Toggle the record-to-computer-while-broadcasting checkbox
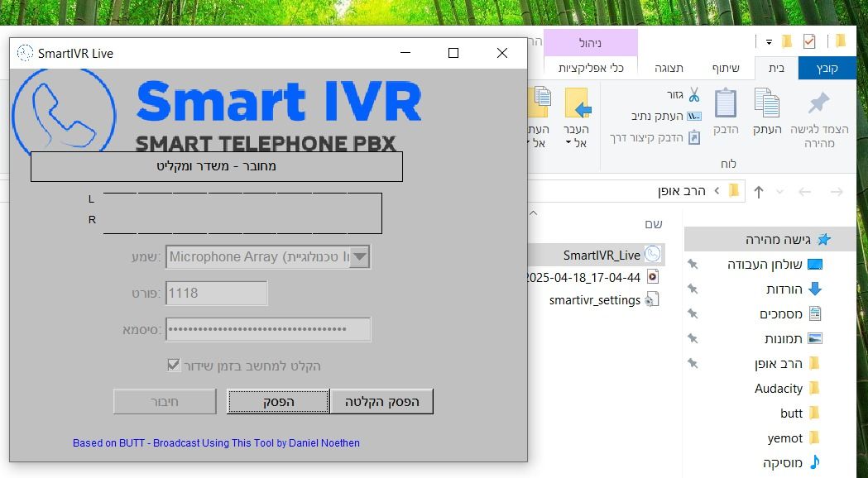The height and width of the screenshot is (478, 868). click(174, 365)
